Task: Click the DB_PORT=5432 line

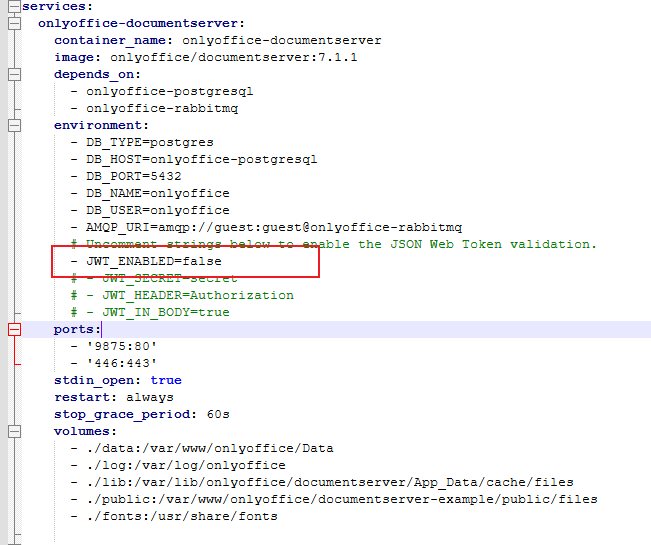Action: (x=126, y=176)
